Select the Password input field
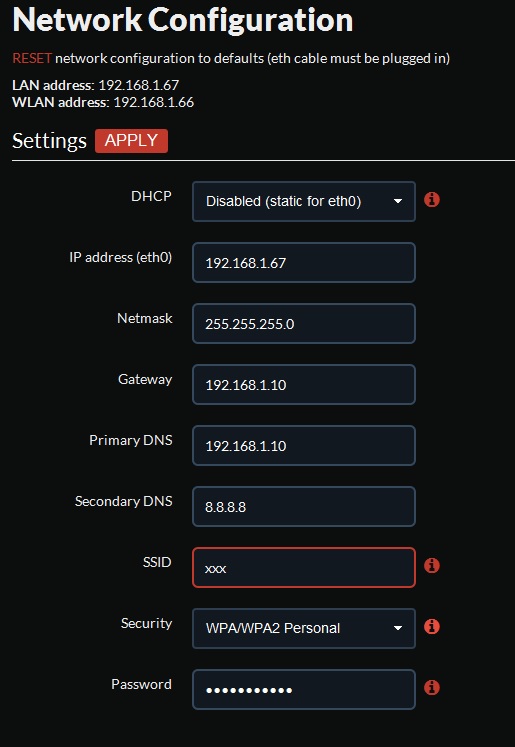 click(304, 689)
